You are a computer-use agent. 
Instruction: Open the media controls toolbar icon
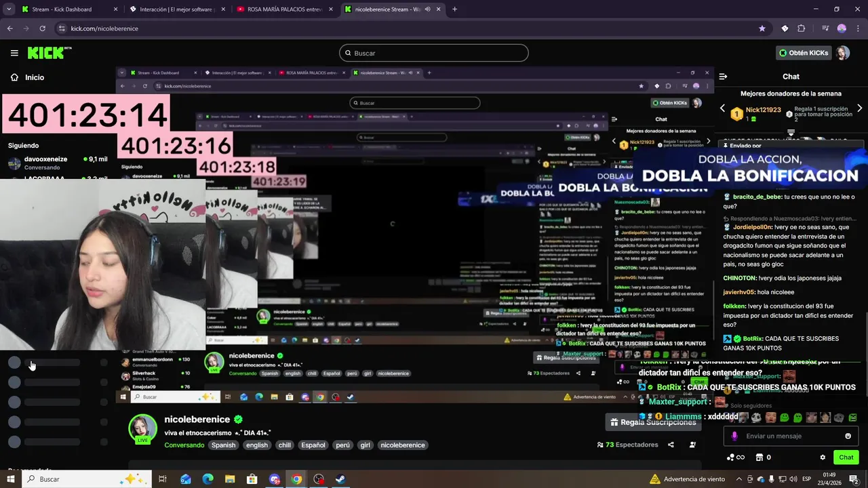coord(825,28)
